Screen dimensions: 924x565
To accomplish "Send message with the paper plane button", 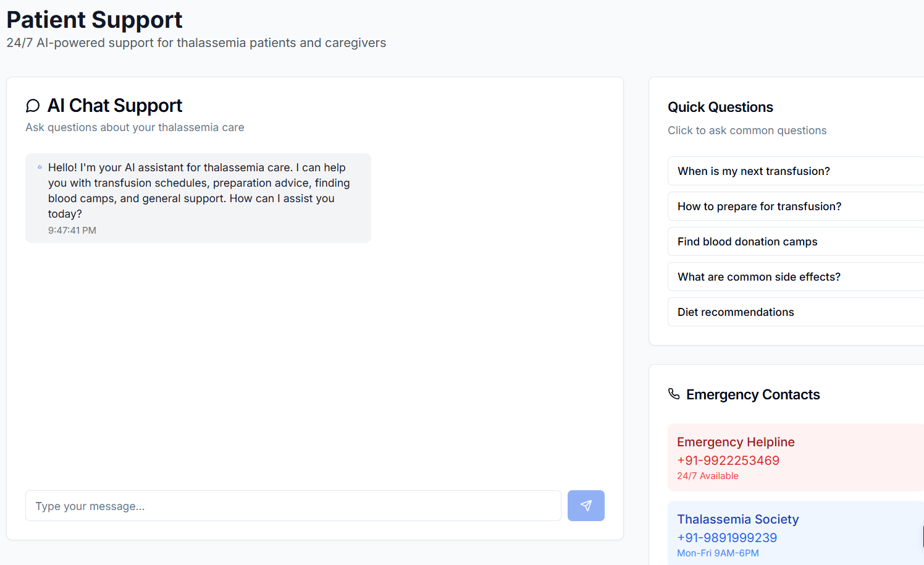I will click(586, 506).
